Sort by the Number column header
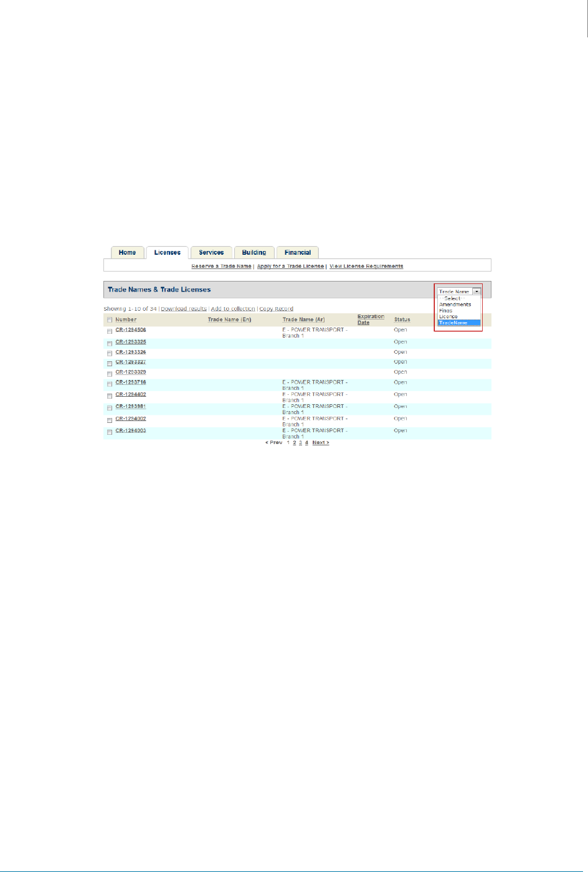The height and width of the screenshot is (872, 588). pyautogui.click(x=126, y=320)
